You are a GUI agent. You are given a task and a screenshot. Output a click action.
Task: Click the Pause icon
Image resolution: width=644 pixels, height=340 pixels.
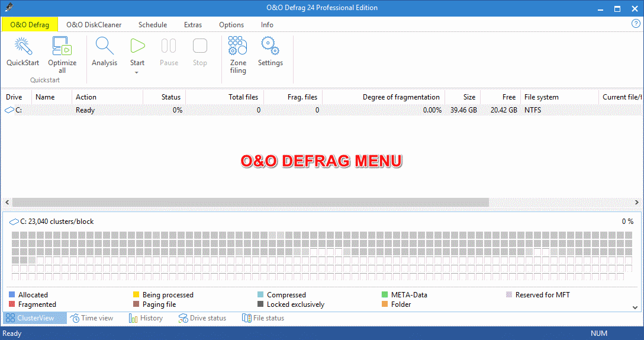click(169, 46)
